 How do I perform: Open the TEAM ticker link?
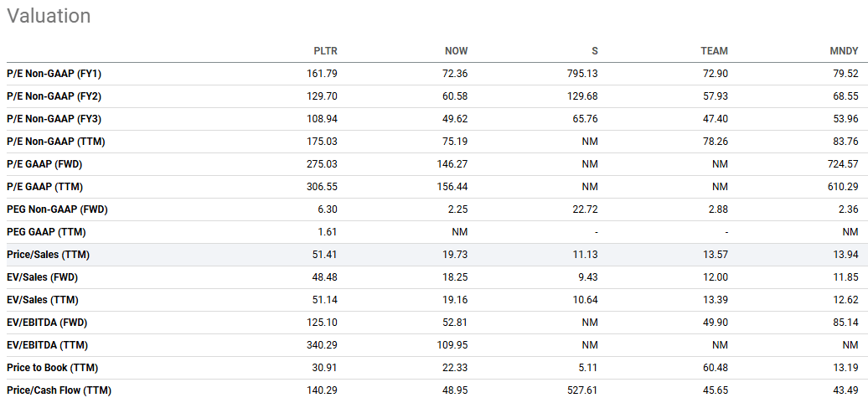click(x=714, y=51)
